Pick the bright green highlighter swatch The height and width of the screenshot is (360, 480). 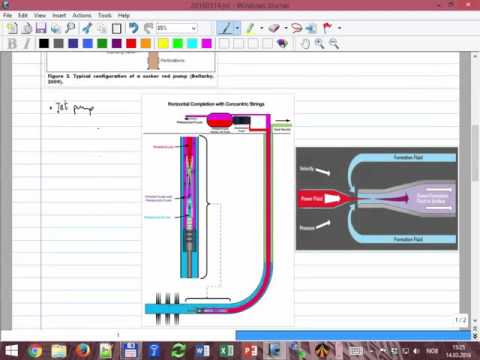[178, 43]
